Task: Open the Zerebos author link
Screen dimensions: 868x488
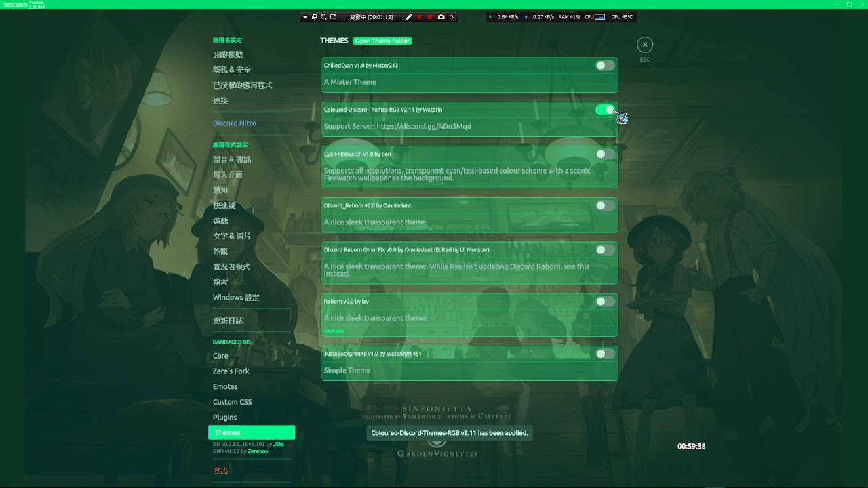Action: 258,451
